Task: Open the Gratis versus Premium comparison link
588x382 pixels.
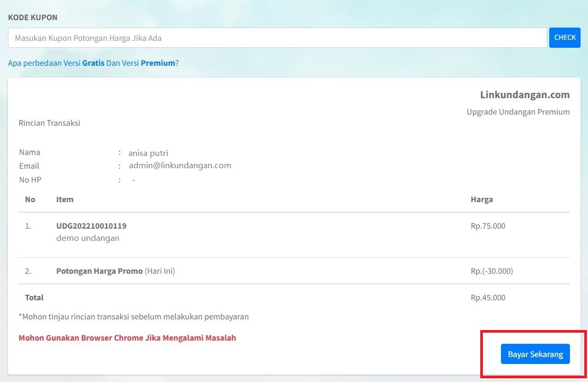Action: (93, 63)
